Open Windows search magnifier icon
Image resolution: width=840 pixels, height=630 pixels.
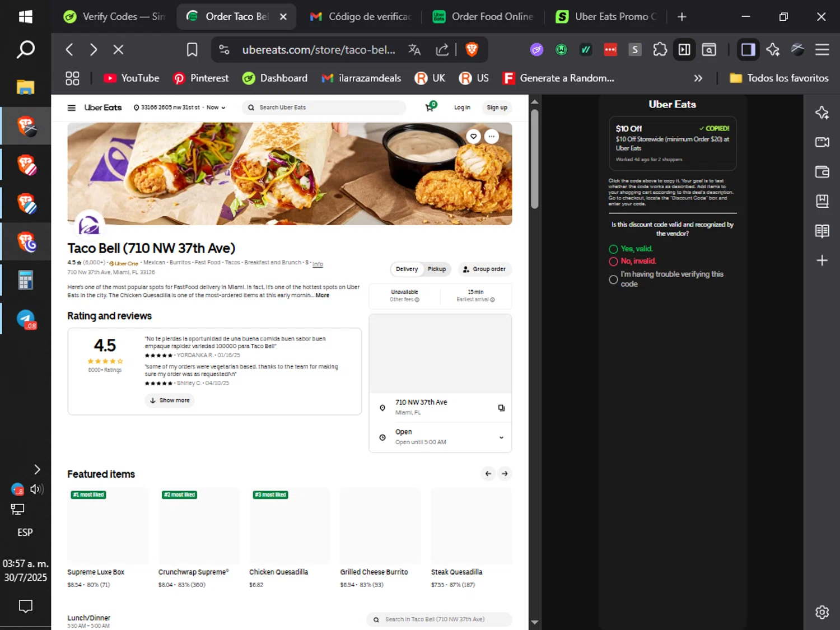point(25,50)
